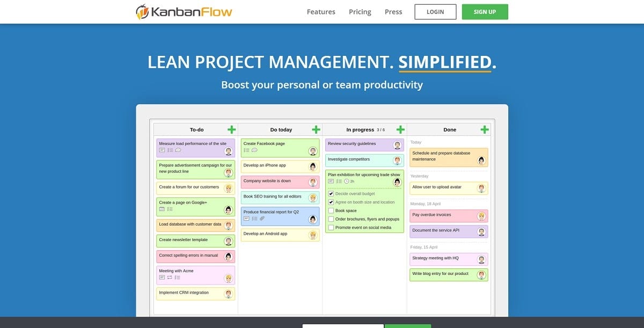Open the Press link in navigation
This screenshot has width=644, height=328.
393,12
